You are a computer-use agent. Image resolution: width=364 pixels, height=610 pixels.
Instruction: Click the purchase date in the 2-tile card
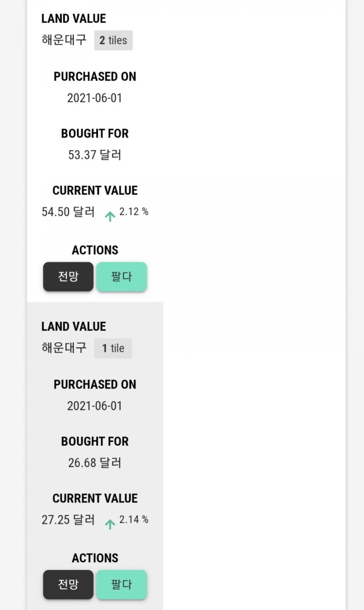pos(95,98)
